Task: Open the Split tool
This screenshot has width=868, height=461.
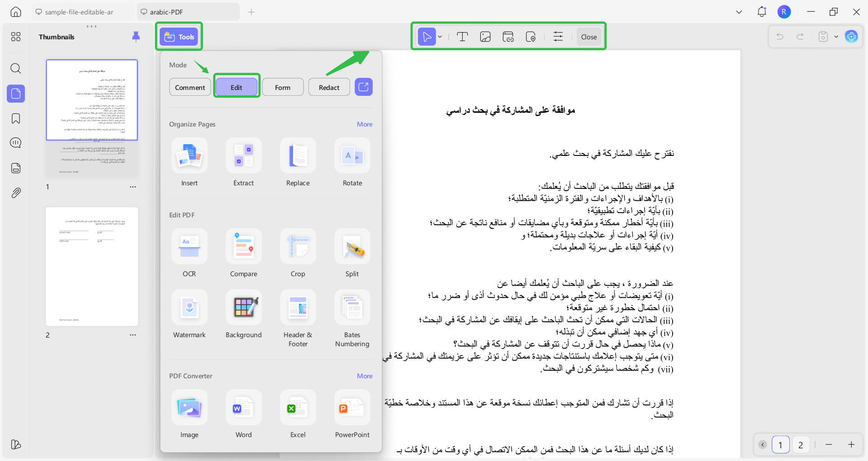Action: [352, 253]
